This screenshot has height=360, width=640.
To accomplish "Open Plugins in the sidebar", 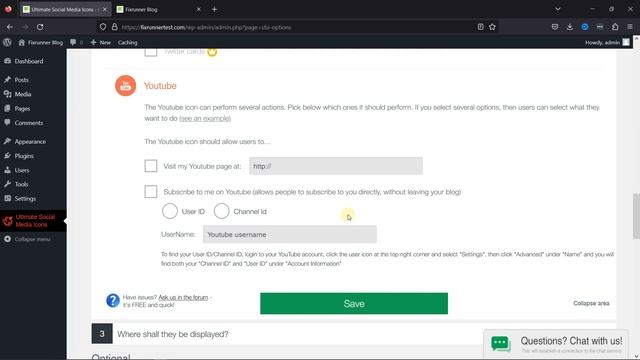I will pyautogui.click(x=24, y=156).
